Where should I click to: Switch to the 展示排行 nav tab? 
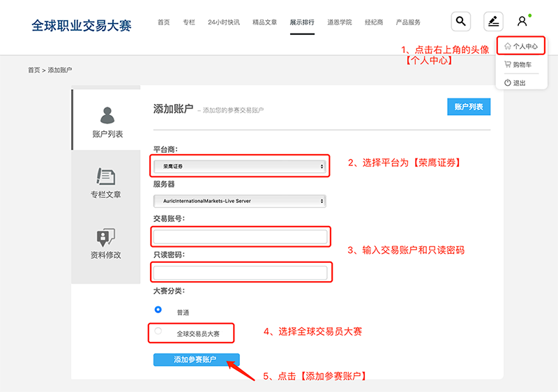pos(302,22)
